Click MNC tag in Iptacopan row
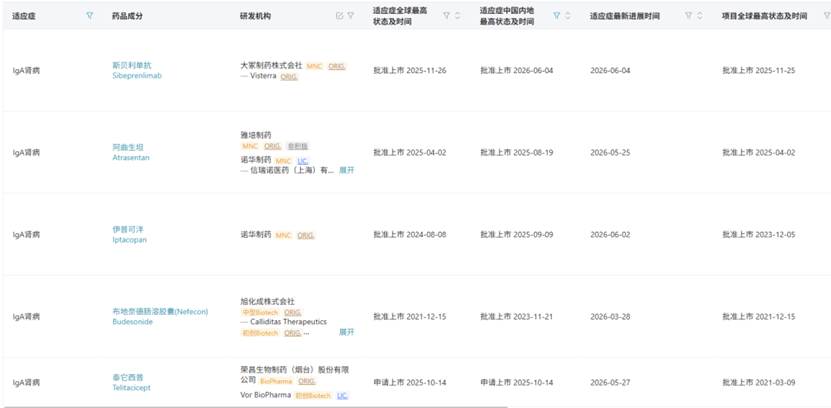Viewport: 831px width, 408px height. 283,235
